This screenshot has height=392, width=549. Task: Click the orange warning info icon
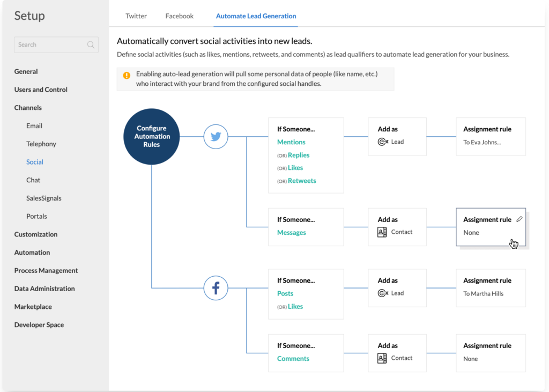click(127, 76)
